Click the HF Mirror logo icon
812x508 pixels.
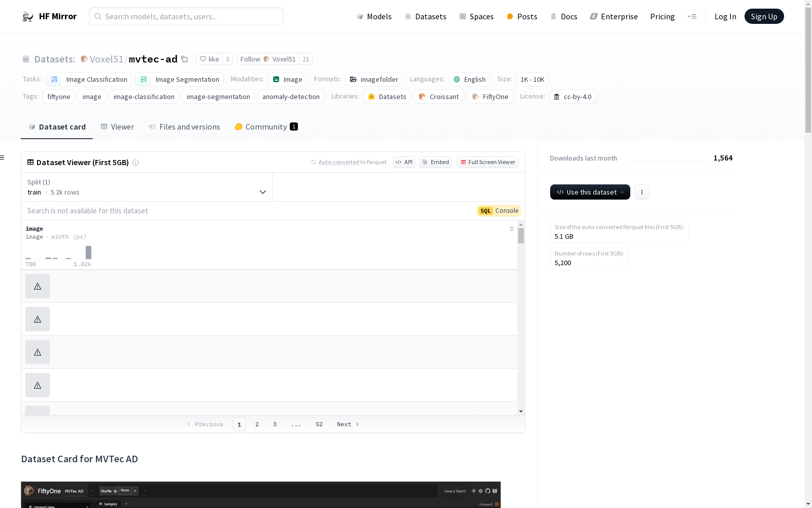coord(28,17)
